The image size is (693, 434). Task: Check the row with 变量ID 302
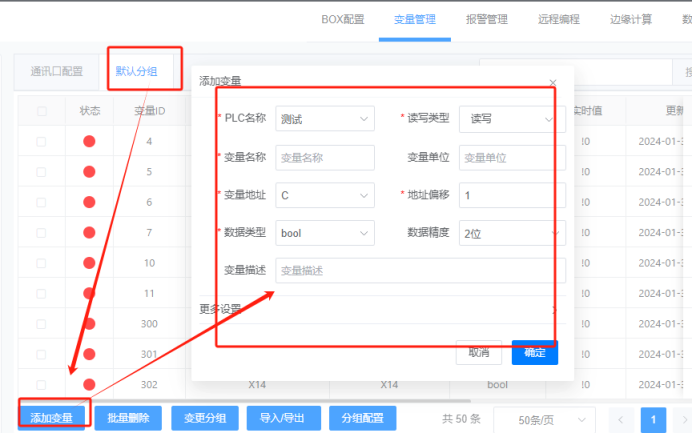pos(41,385)
